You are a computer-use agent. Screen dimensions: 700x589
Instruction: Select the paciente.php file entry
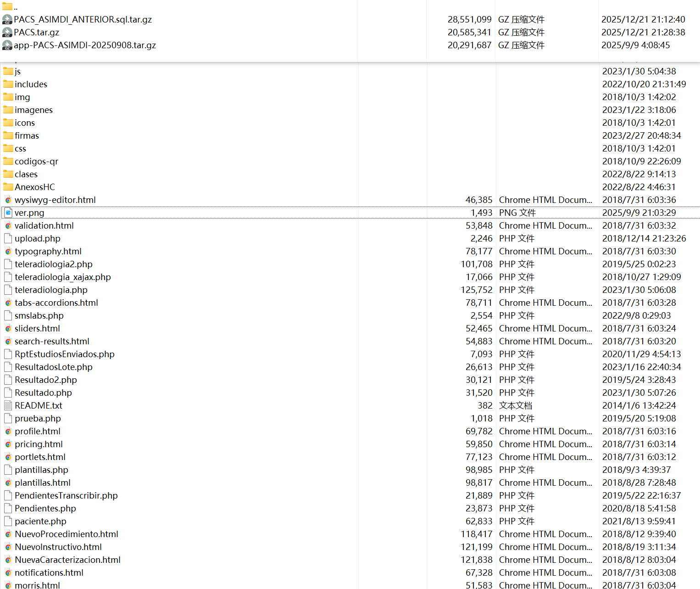pos(40,521)
